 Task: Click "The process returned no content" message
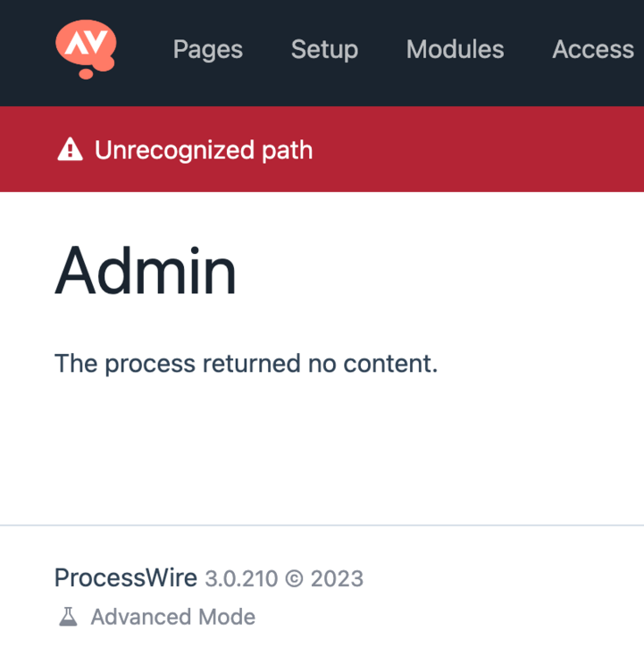click(245, 363)
